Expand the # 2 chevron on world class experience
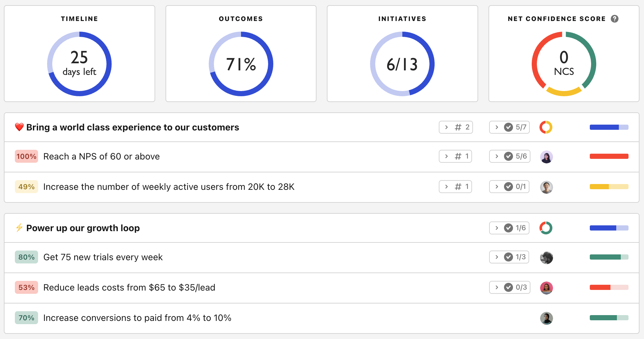The height and width of the screenshot is (339, 644). pyautogui.click(x=447, y=127)
